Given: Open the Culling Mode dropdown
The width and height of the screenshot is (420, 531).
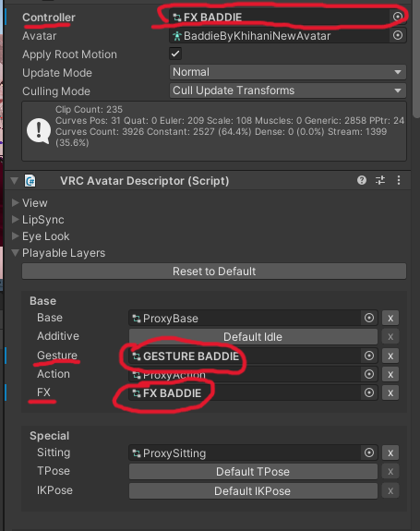Looking at the screenshot, I should tap(288, 91).
